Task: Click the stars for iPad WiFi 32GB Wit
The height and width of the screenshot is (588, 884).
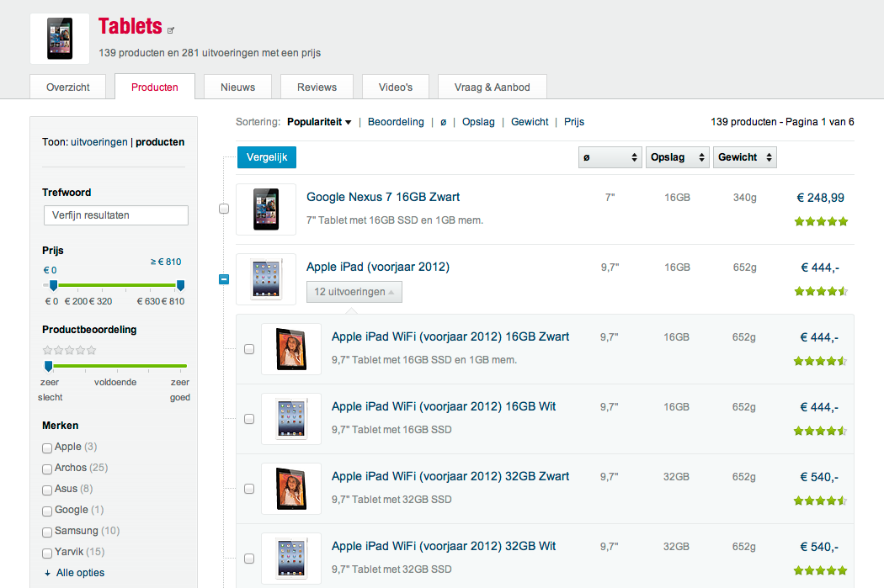Action: (820, 570)
